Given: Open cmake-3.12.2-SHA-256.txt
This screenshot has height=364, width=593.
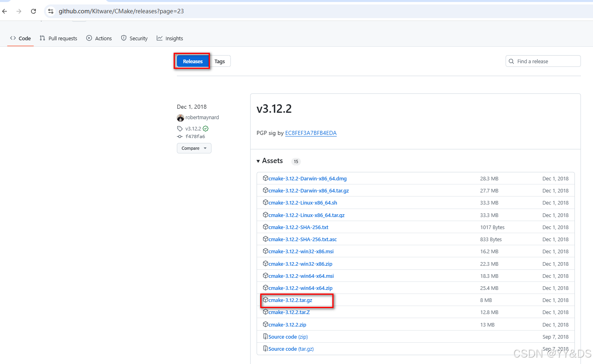Looking at the screenshot, I should point(299,227).
